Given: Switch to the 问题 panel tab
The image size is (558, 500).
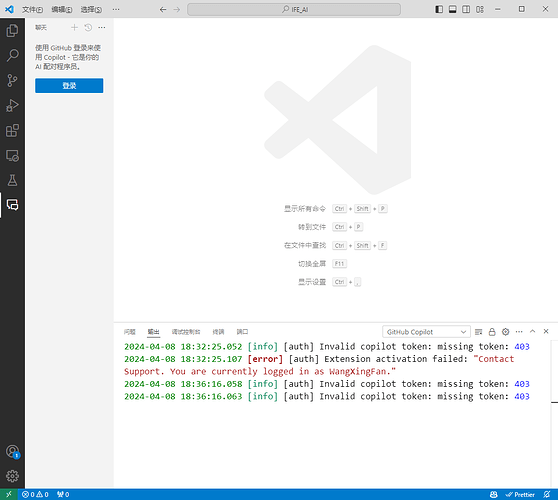Looking at the screenshot, I should coord(130,332).
